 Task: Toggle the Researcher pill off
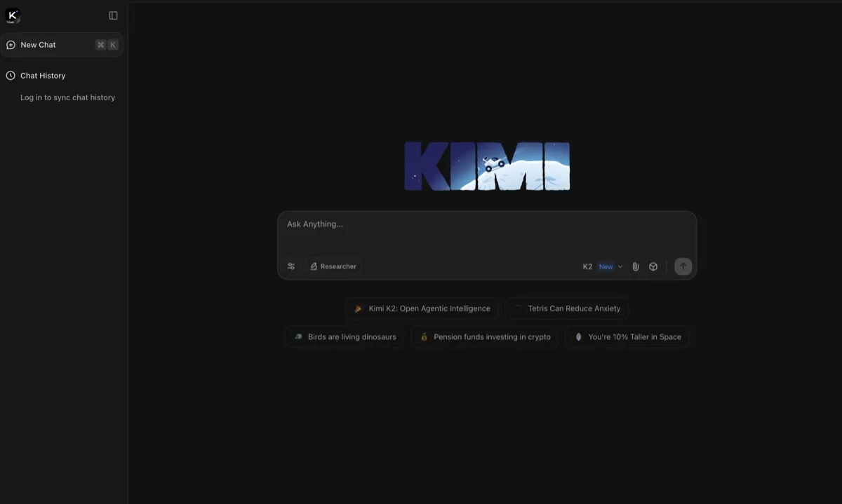point(333,266)
